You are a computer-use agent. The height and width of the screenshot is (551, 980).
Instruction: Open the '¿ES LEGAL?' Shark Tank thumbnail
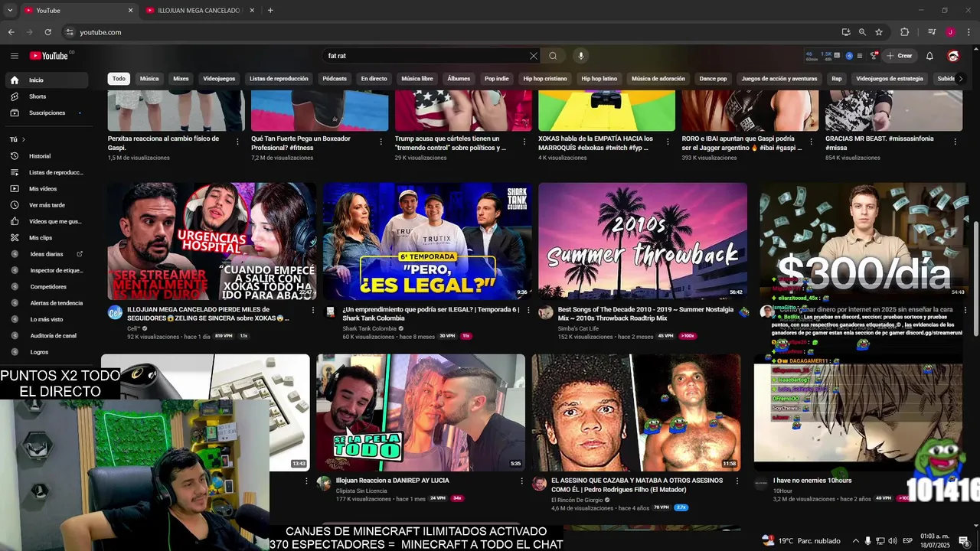point(427,240)
